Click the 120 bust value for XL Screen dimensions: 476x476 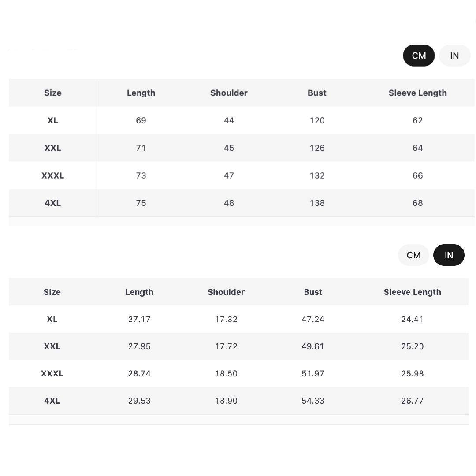(x=317, y=120)
